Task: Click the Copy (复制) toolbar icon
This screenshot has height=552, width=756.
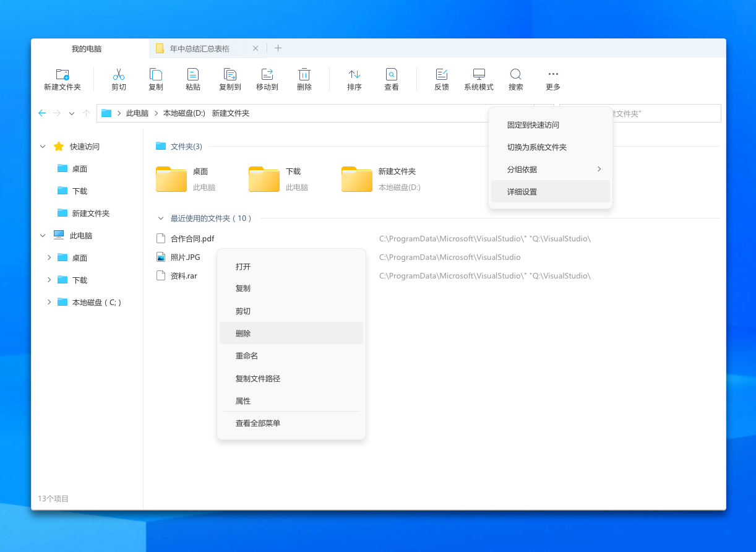Action: click(156, 74)
